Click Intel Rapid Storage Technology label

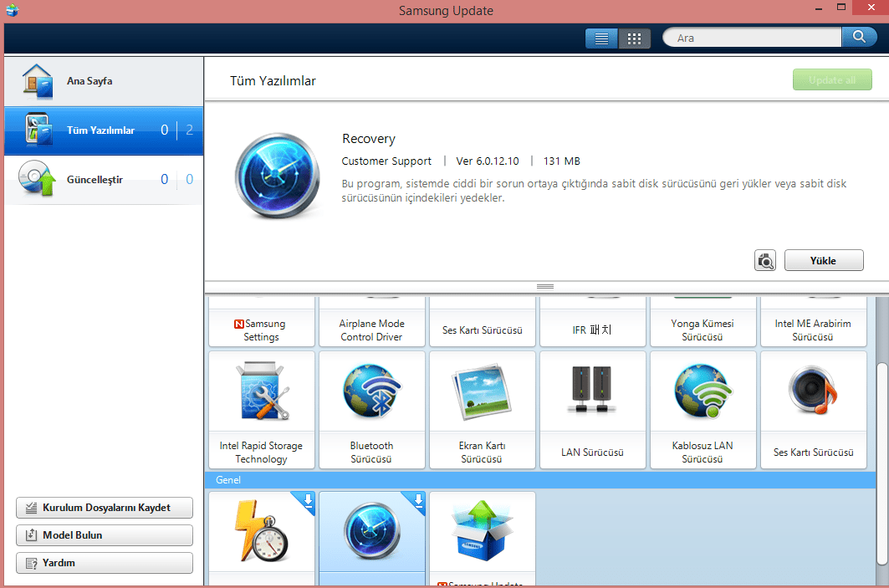(x=262, y=452)
